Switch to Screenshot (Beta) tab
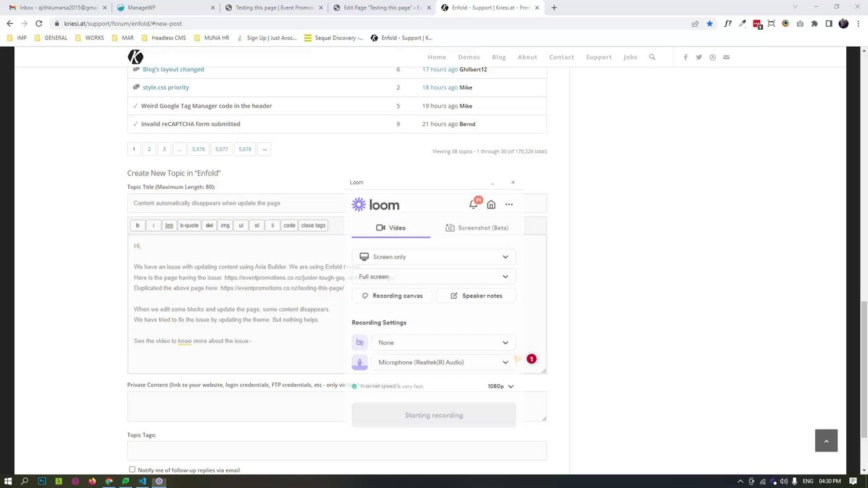 pos(477,228)
